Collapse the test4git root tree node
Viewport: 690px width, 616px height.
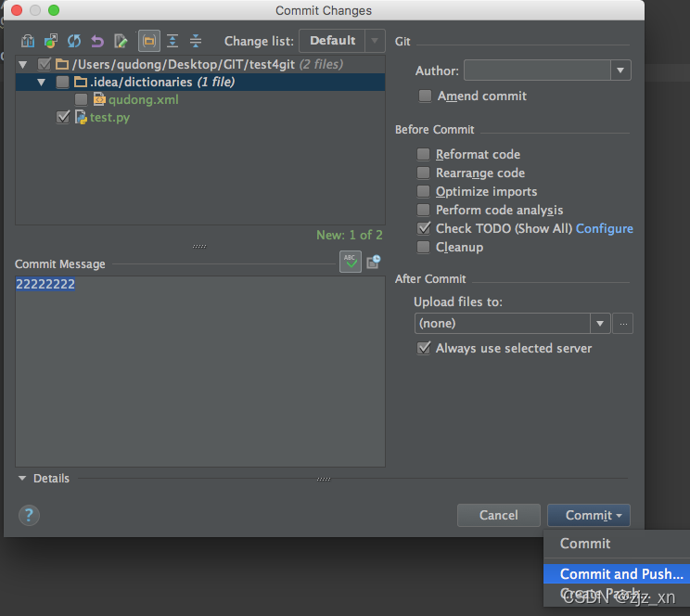click(x=23, y=65)
